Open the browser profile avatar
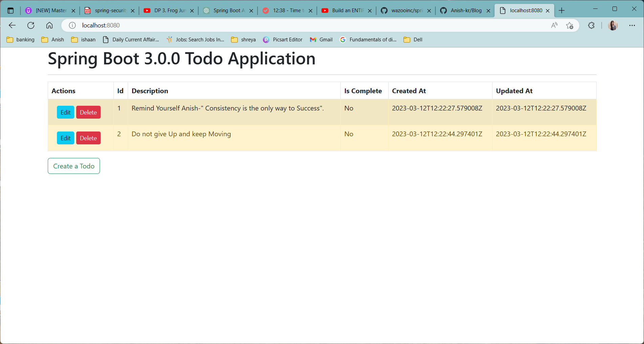Viewport: 644px width, 344px height. pos(613,25)
